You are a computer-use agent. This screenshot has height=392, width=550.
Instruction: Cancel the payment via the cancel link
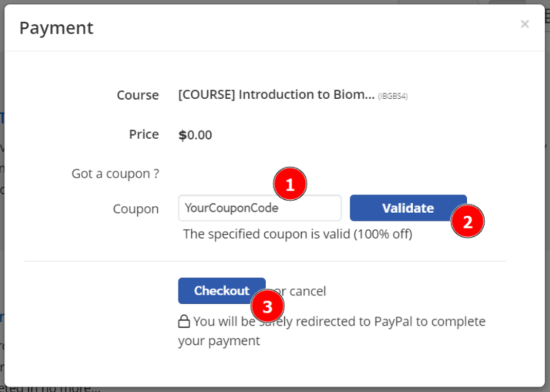307,291
